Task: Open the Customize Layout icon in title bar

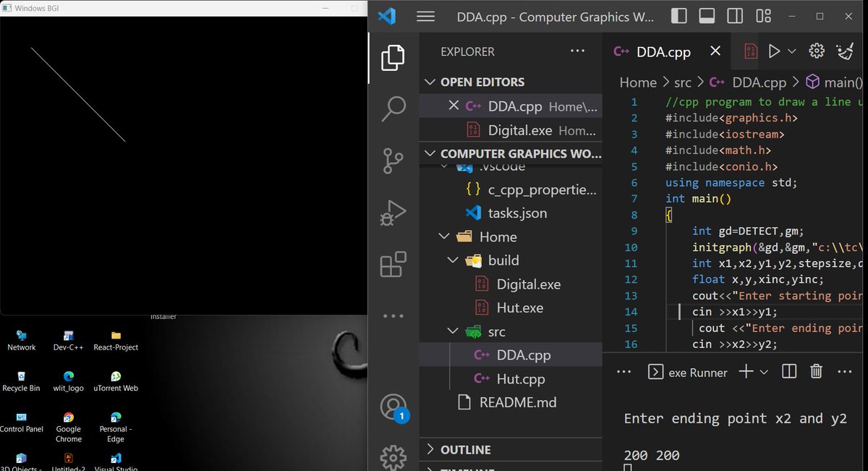Action: [x=763, y=16]
